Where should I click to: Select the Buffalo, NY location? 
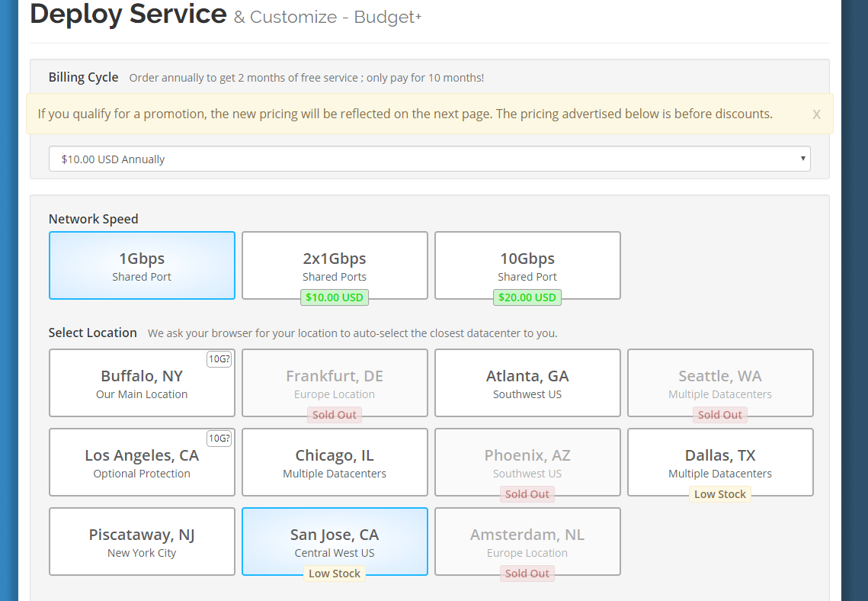point(142,383)
